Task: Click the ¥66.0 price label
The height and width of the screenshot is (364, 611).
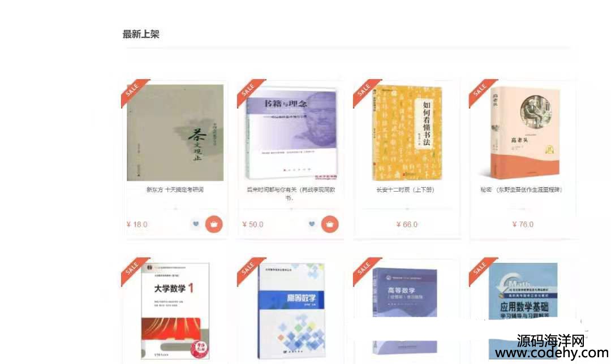Action: point(407,224)
